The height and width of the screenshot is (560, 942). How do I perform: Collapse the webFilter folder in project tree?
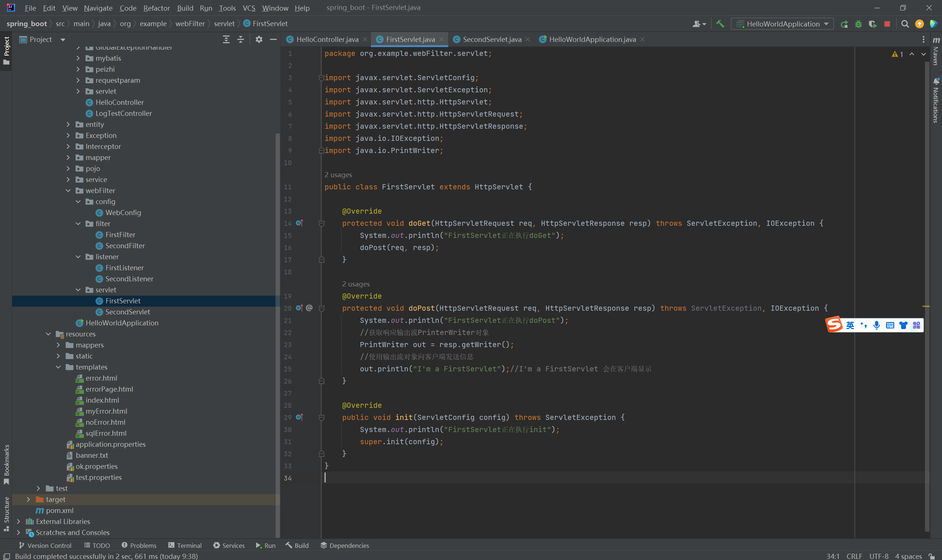pyautogui.click(x=68, y=190)
